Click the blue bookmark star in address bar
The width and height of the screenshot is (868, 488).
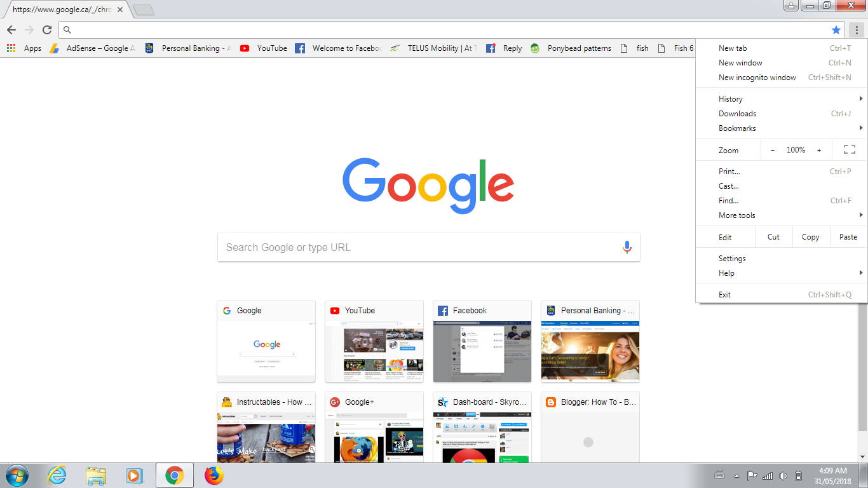click(836, 30)
